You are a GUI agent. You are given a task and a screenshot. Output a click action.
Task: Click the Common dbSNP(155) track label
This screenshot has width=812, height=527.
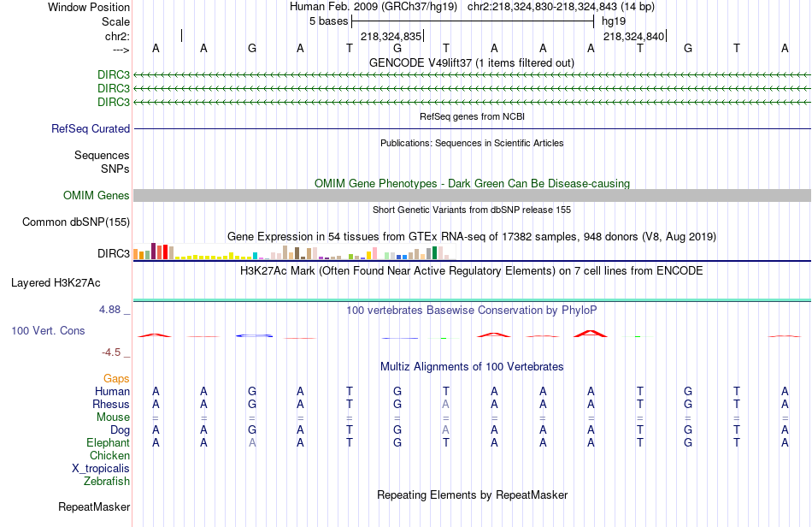click(76, 222)
